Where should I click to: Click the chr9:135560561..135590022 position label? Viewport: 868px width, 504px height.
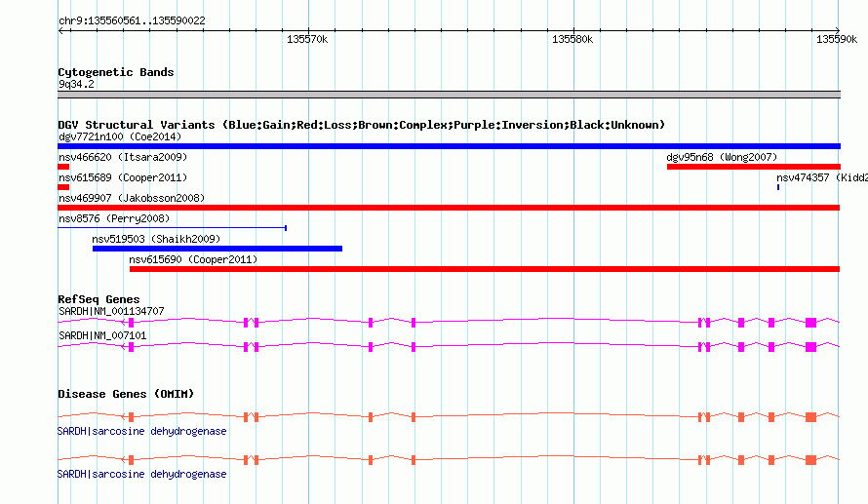point(132,20)
